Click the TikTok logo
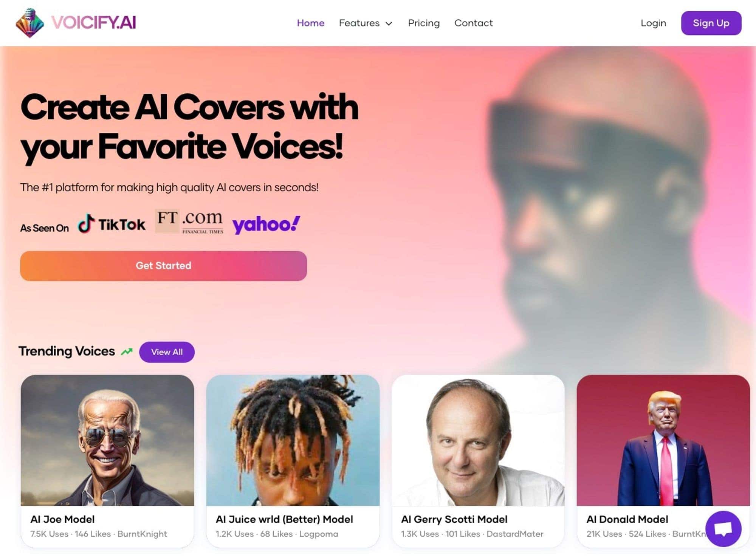756x559 pixels. [112, 224]
